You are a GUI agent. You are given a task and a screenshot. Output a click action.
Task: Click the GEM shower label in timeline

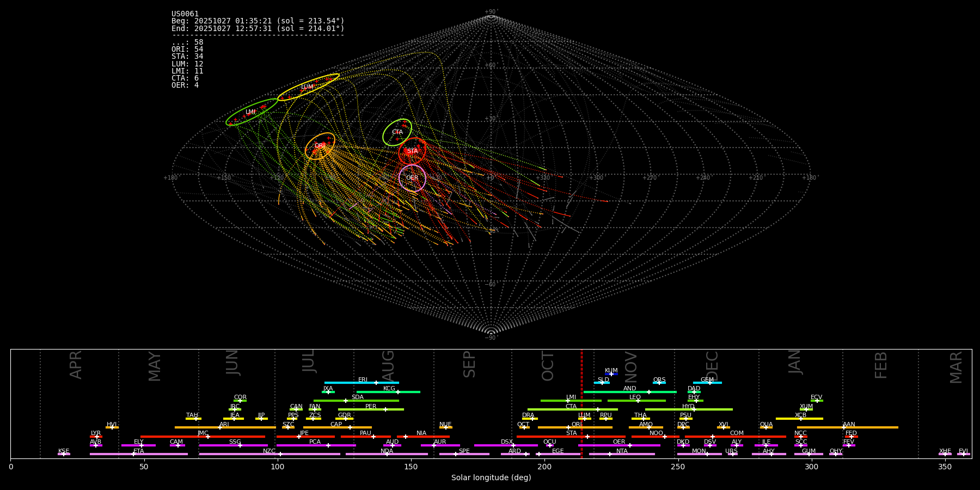[707, 380]
